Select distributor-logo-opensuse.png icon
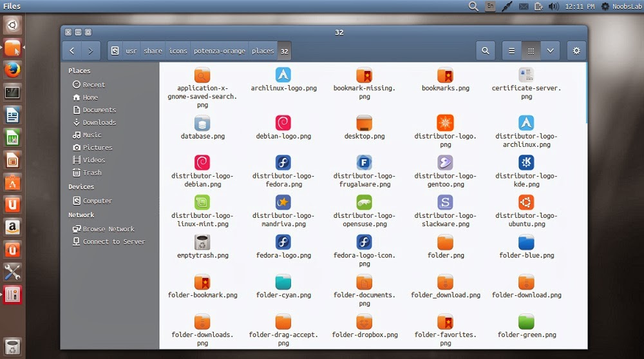The width and height of the screenshot is (644, 359). (365, 202)
